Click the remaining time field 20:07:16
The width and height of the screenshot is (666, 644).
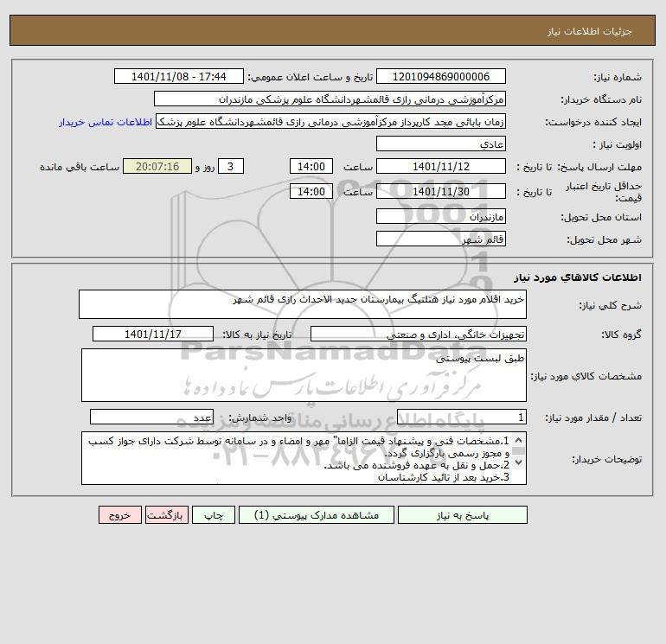pyautogui.click(x=157, y=167)
